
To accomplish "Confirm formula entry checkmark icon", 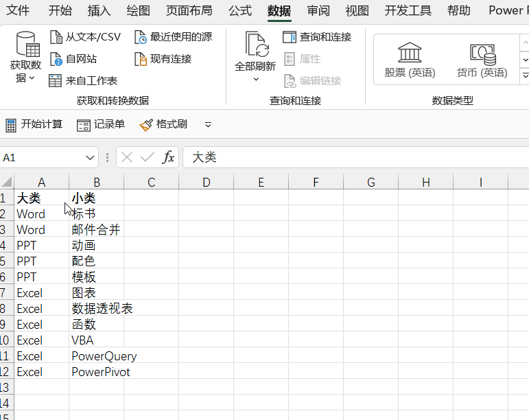I will coord(148,158).
